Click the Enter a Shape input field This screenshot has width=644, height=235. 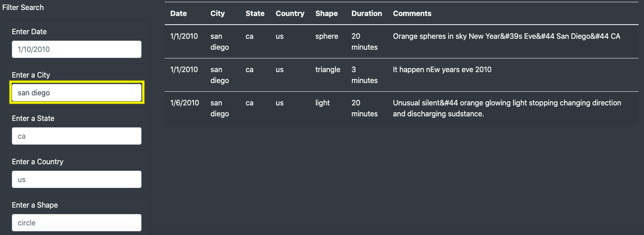(x=77, y=223)
